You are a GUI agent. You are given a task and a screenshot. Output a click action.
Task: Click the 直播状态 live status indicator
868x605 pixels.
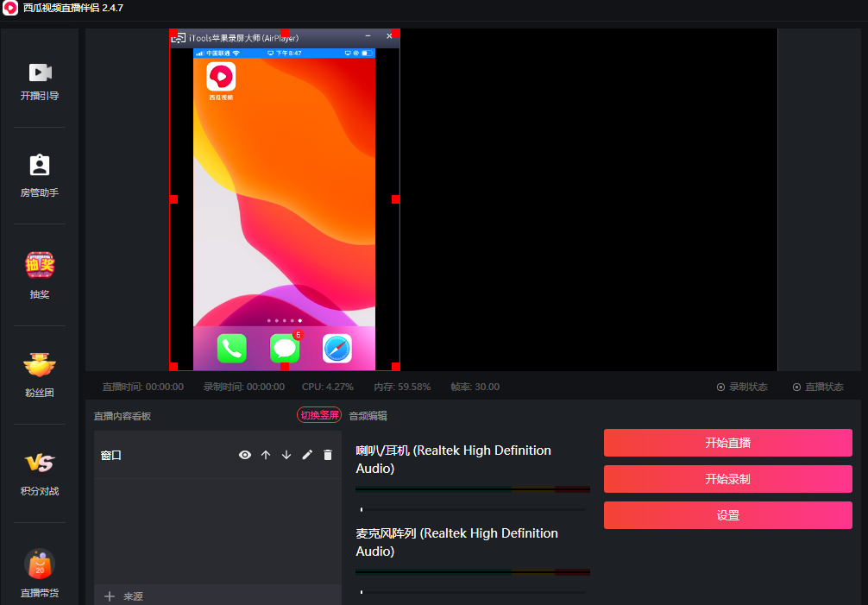click(x=818, y=387)
